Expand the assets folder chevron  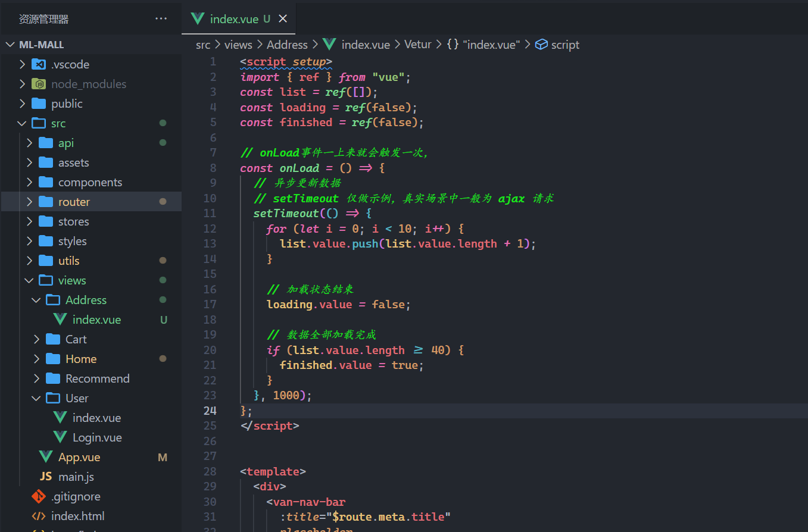coord(29,162)
